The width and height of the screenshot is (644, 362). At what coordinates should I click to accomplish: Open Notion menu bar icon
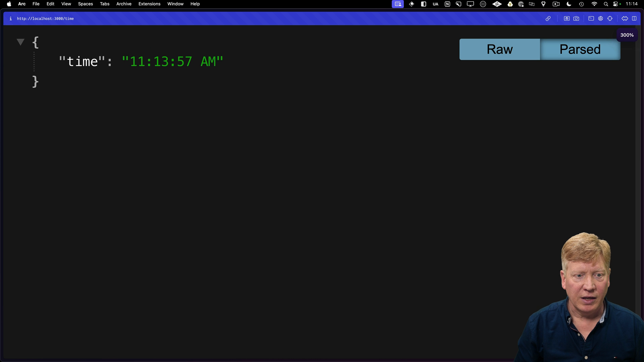[x=447, y=4]
